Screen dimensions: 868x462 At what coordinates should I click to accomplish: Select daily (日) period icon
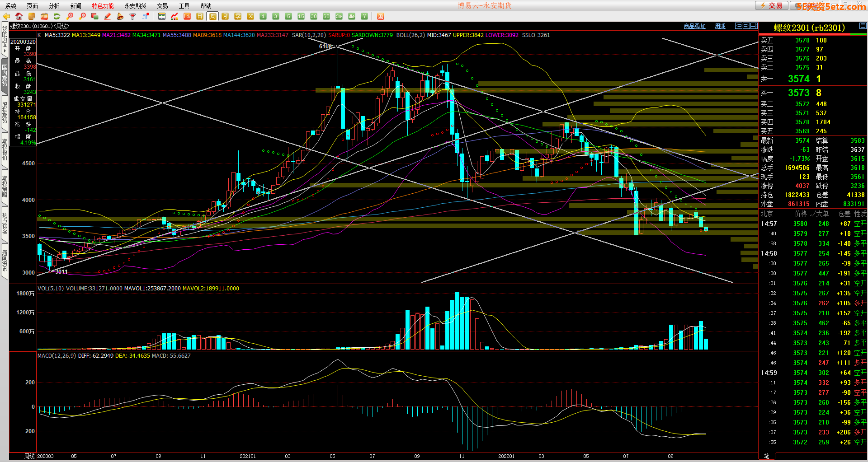pos(200,16)
